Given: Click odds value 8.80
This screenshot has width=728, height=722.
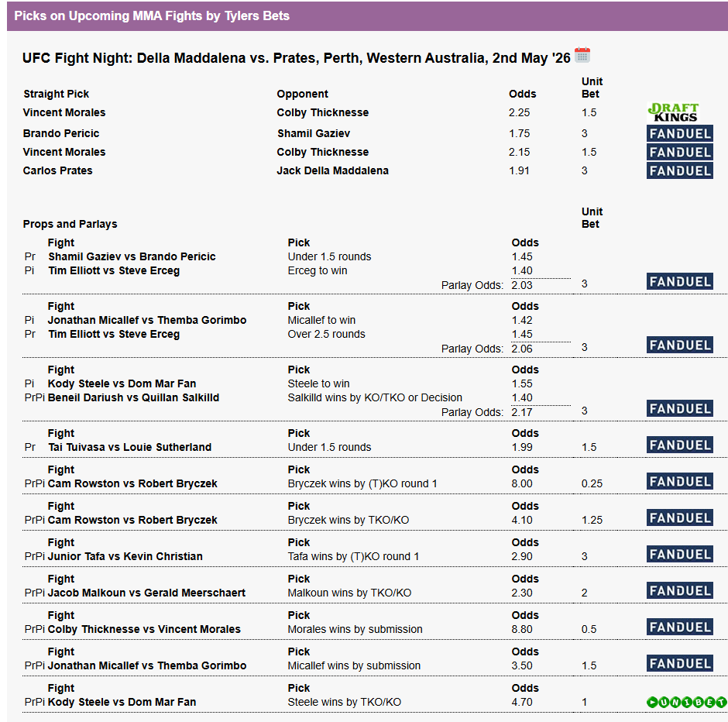Looking at the screenshot, I should 522,629.
